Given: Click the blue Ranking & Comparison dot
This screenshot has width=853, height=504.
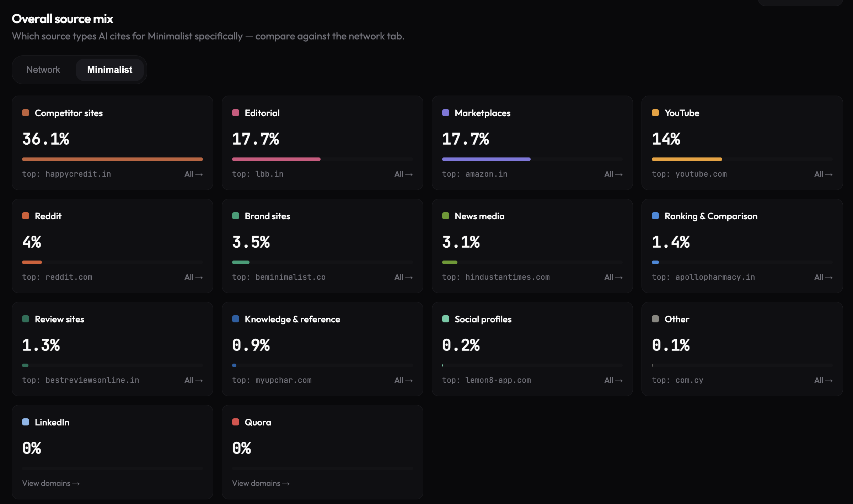Looking at the screenshot, I should (x=655, y=216).
